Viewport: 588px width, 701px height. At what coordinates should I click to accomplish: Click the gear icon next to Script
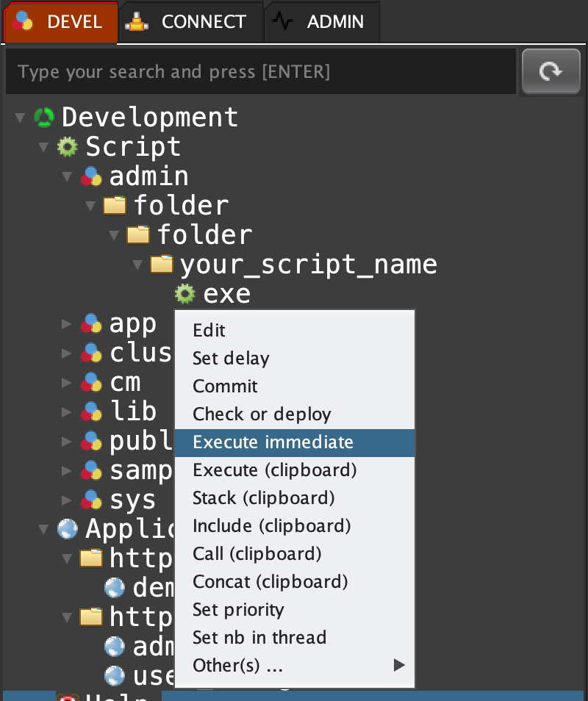coord(68,146)
